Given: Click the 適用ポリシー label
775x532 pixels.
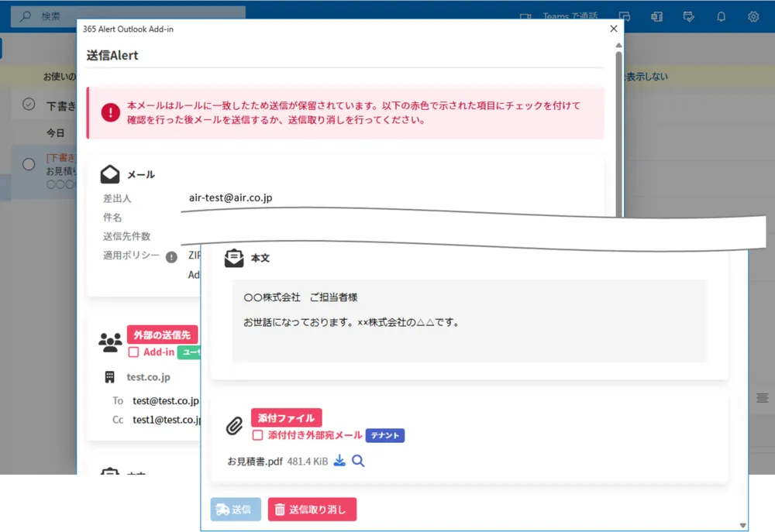Looking at the screenshot, I should (x=131, y=255).
